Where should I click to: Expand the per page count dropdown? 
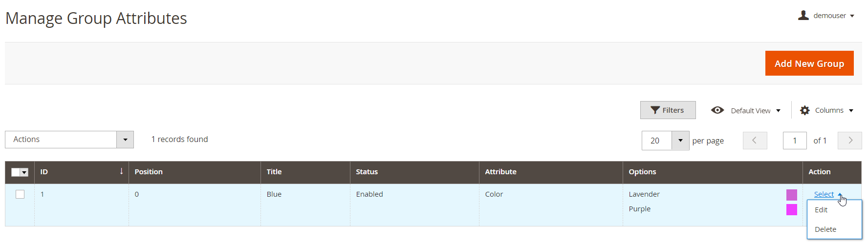pos(680,141)
